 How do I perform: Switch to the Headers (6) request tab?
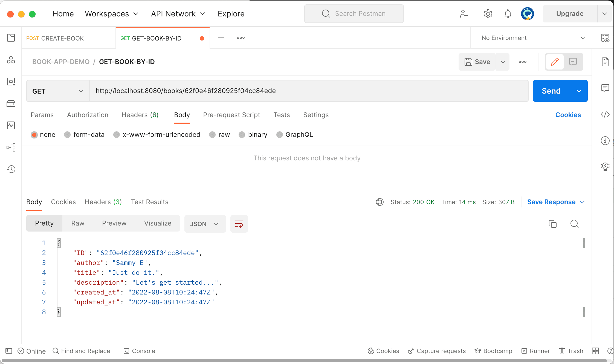click(140, 115)
